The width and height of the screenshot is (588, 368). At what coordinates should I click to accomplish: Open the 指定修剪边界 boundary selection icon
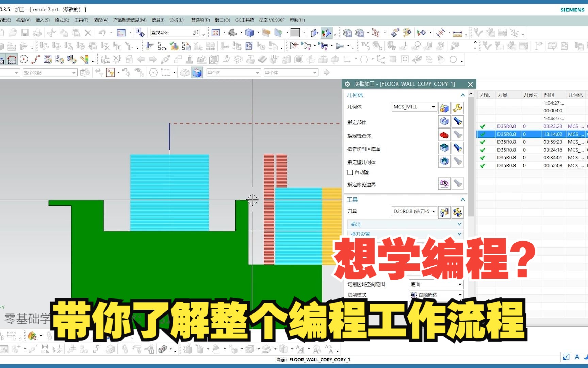point(444,183)
